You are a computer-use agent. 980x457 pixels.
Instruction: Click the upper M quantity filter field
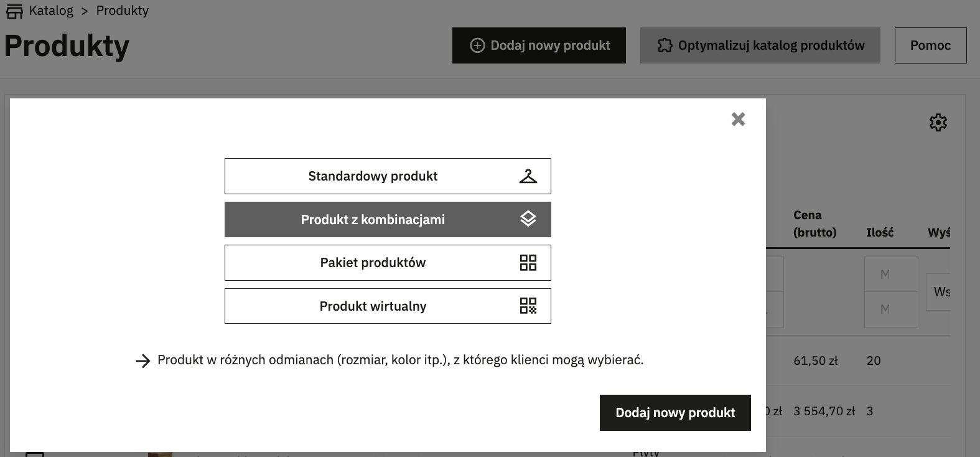[891, 275]
